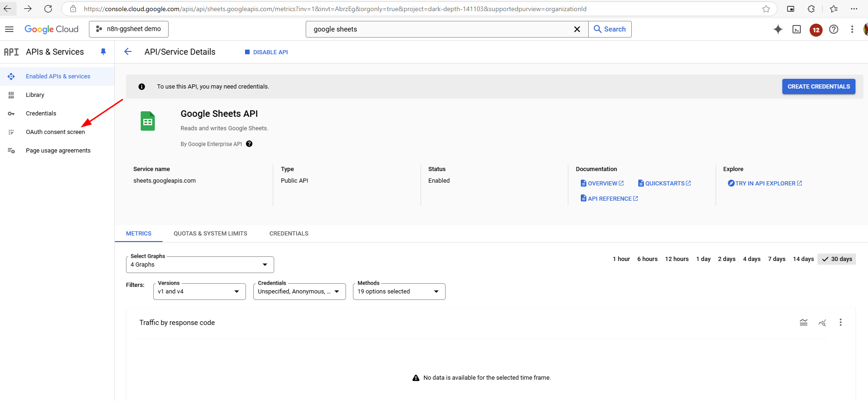
Task: Click the Traffic by response code title
Action: [x=177, y=323]
